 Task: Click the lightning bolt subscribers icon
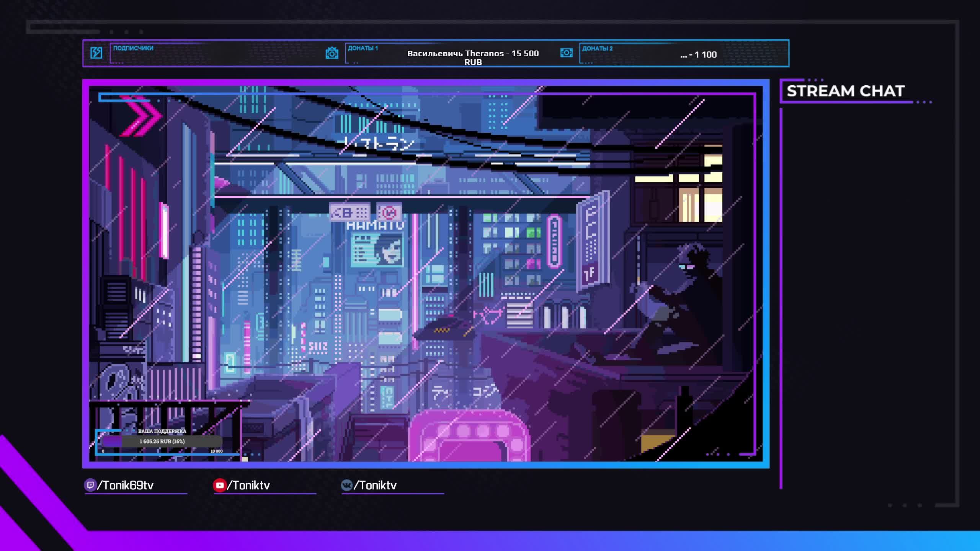coord(96,52)
